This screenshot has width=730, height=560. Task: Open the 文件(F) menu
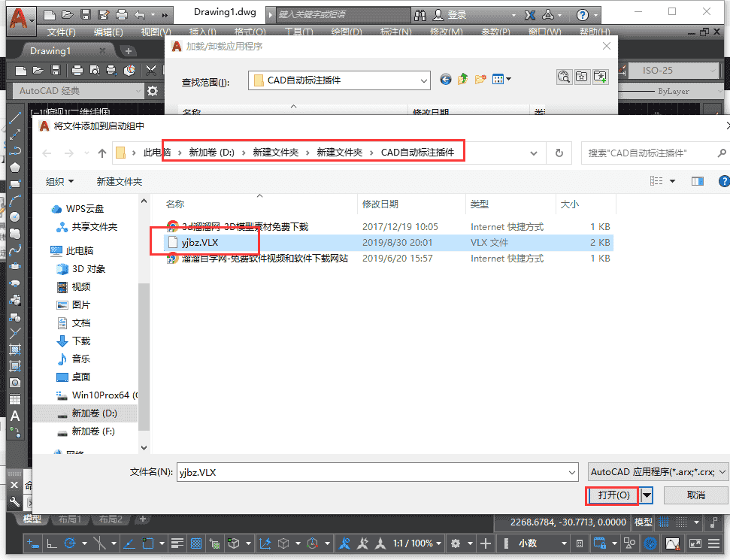click(x=61, y=32)
